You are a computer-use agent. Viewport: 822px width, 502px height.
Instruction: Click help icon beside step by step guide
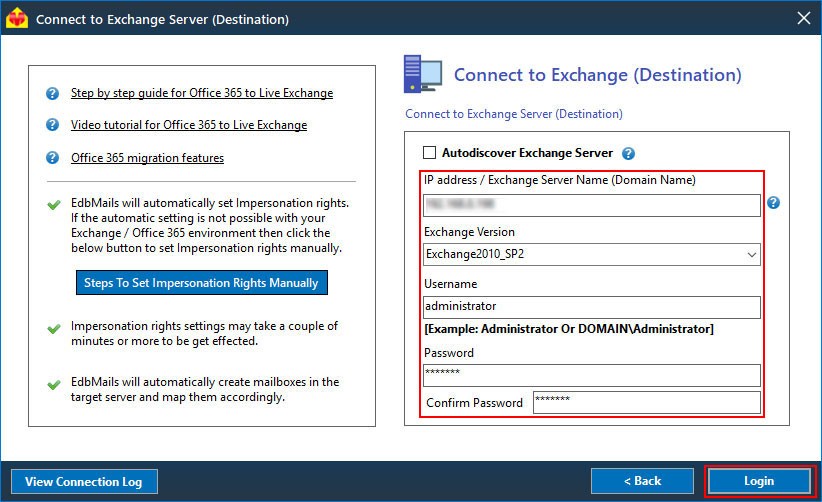pyautogui.click(x=52, y=93)
